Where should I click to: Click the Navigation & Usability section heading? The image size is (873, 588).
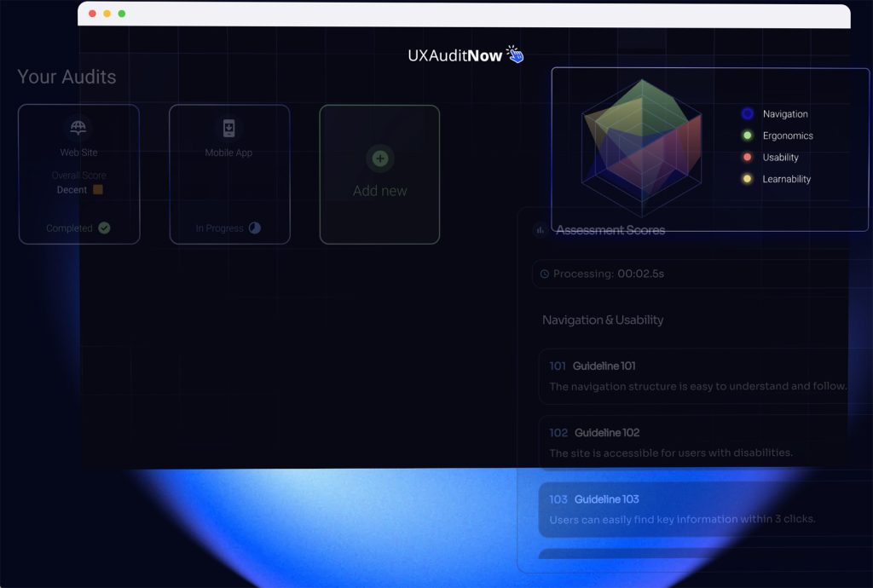pos(603,320)
